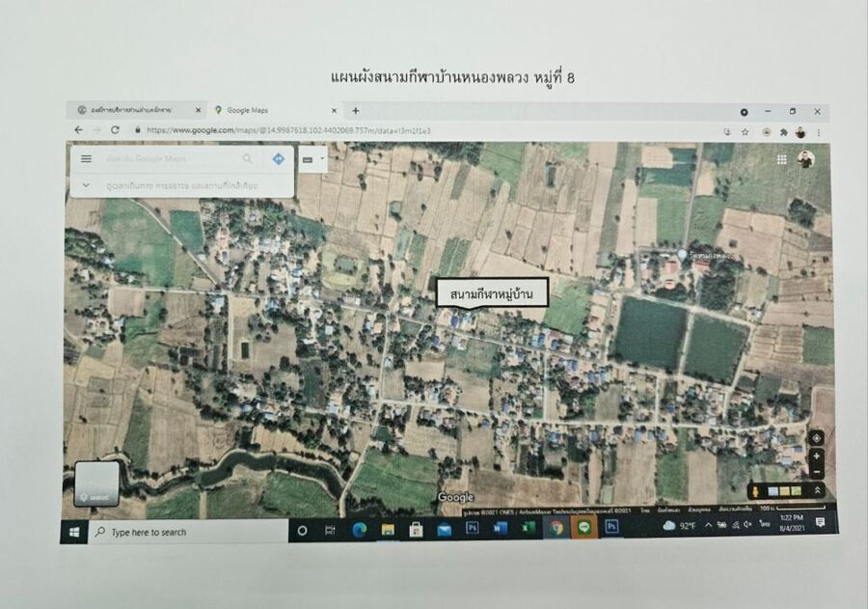Open the Google apps grid
The height and width of the screenshot is (609, 868).
(781, 159)
